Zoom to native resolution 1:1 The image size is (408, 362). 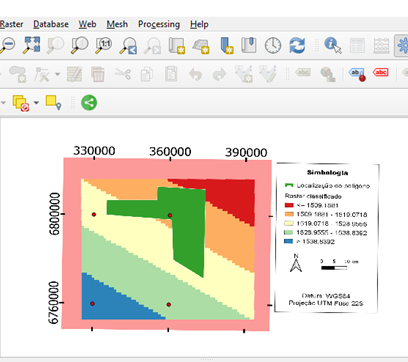point(104,45)
